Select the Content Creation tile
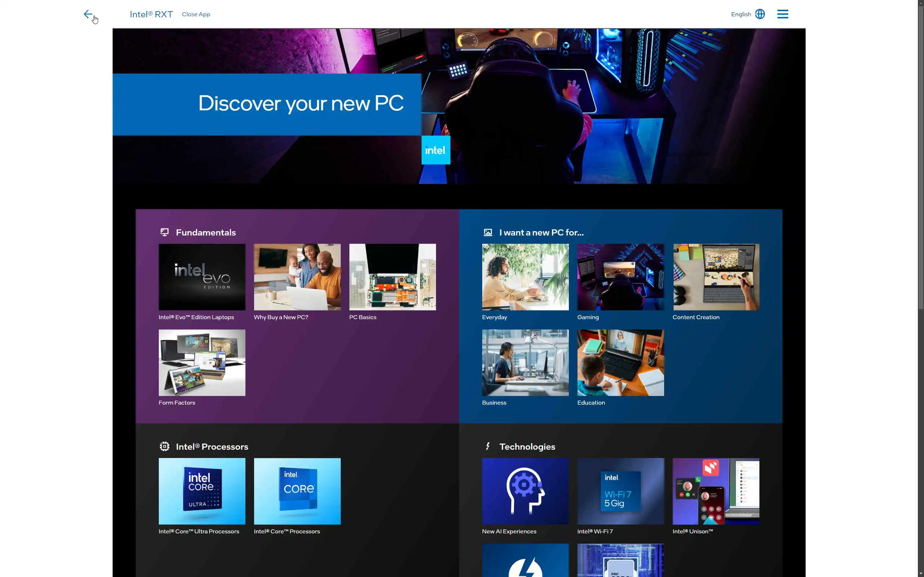Image resolution: width=924 pixels, height=577 pixels. [716, 277]
